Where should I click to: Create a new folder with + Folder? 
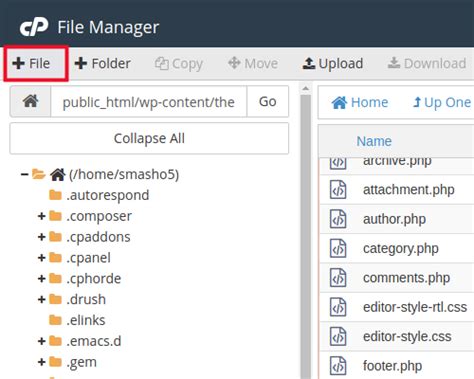pos(102,63)
